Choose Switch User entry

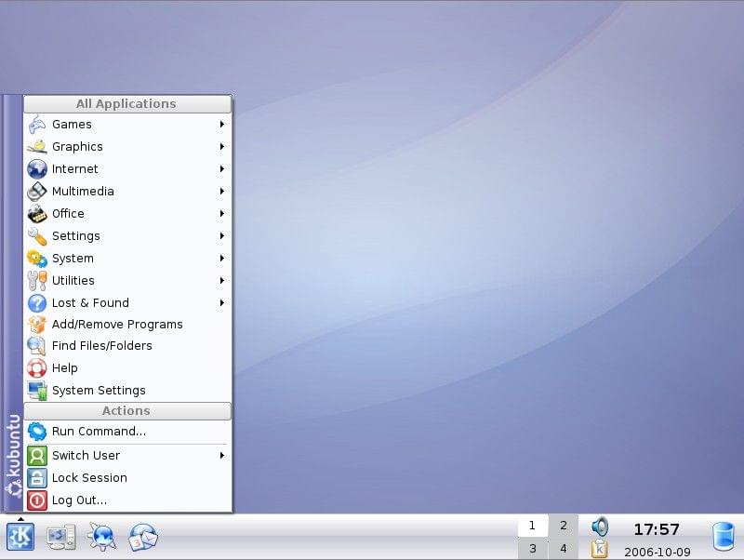click(127, 456)
